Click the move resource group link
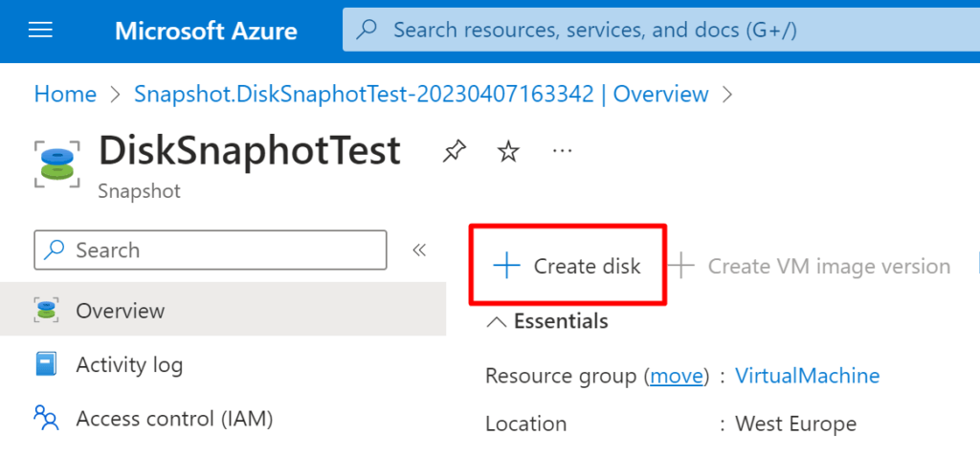The width and height of the screenshot is (980, 457). click(677, 376)
